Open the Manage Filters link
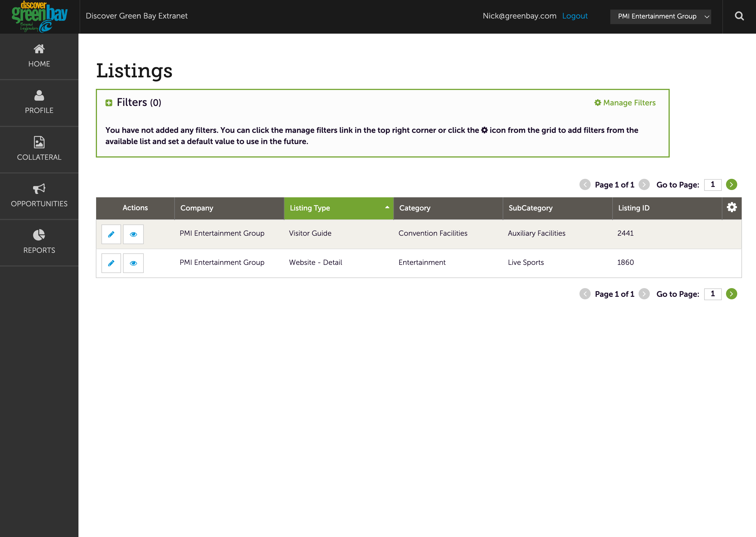This screenshot has width=756, height=537. 625,103
